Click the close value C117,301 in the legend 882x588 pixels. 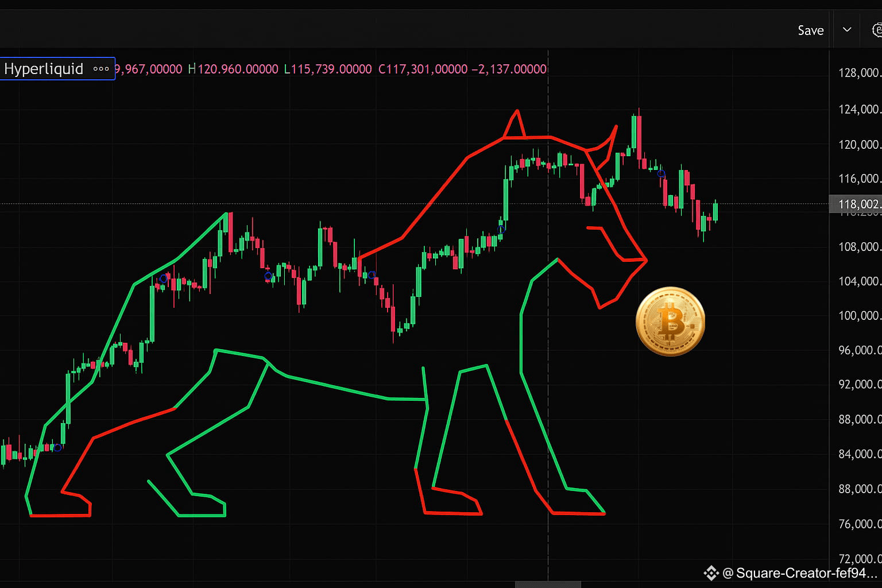pyautogui.click(x=423, y=69)
